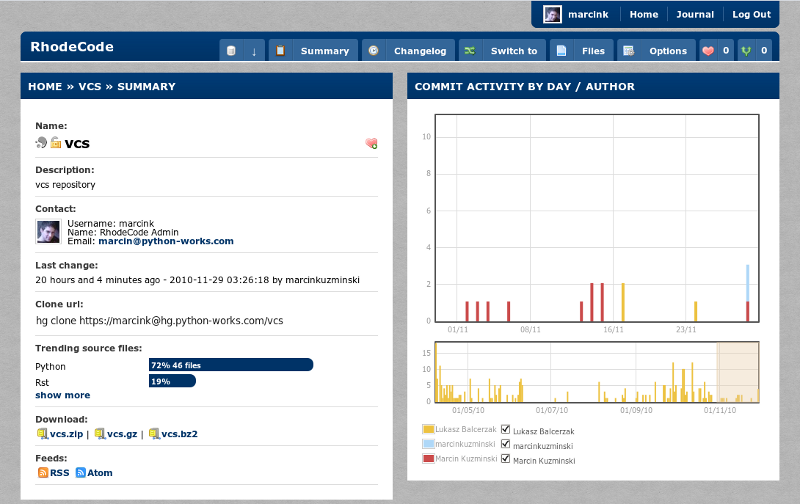Click the follow-repository heart icon beside the vcs name
This screenshot has height=504, width=800.
point(371,143)
